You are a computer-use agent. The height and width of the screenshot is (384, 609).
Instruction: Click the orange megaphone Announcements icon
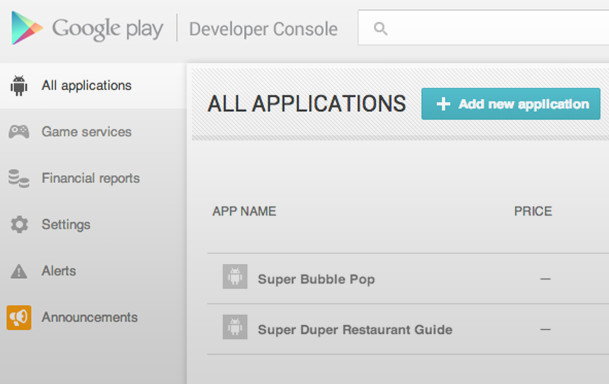pyautogui.click(x=19, y=317)
